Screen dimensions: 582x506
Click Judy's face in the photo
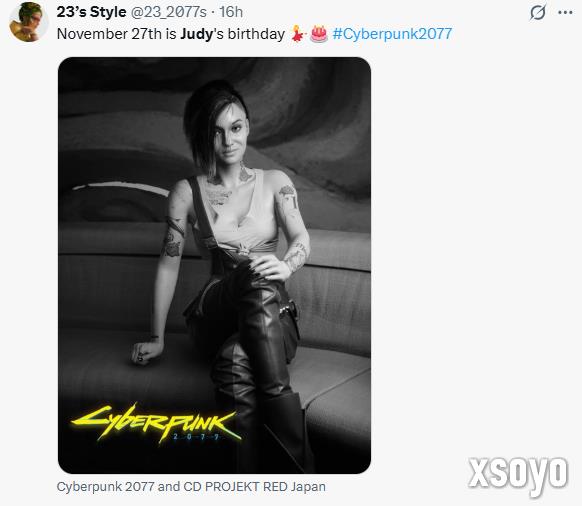click(x=231, y=134)
